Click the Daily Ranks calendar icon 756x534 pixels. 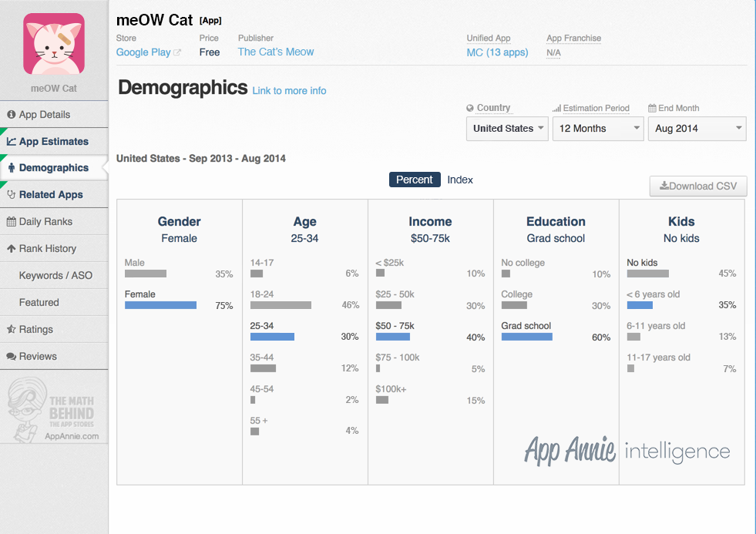(11, 222)
